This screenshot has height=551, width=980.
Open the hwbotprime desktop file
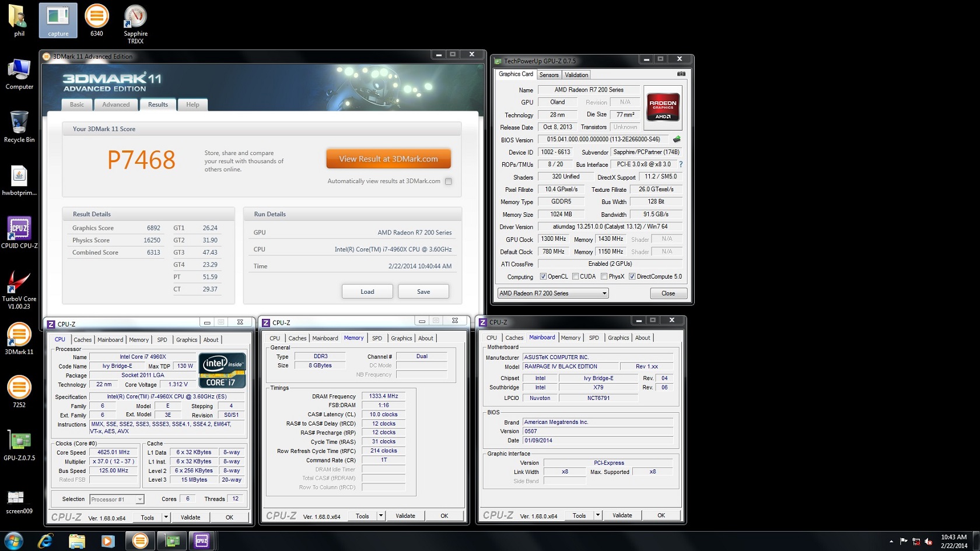pos(19,180)
